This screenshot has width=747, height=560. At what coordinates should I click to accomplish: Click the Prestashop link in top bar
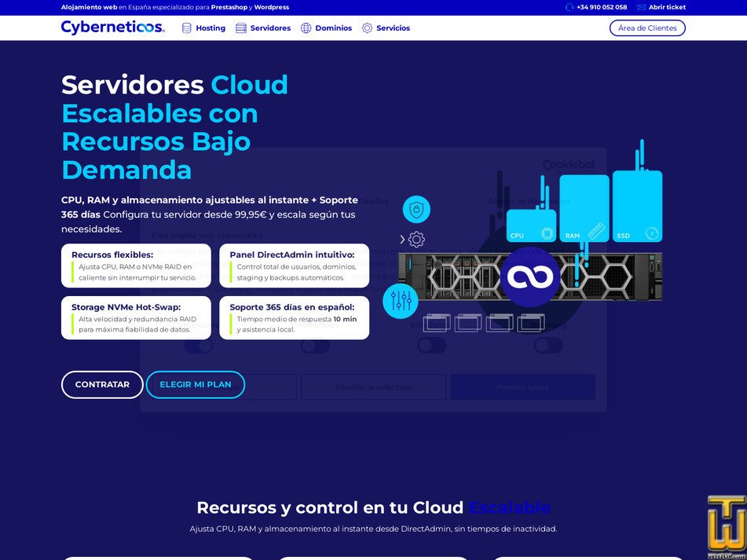click(229, 7)
